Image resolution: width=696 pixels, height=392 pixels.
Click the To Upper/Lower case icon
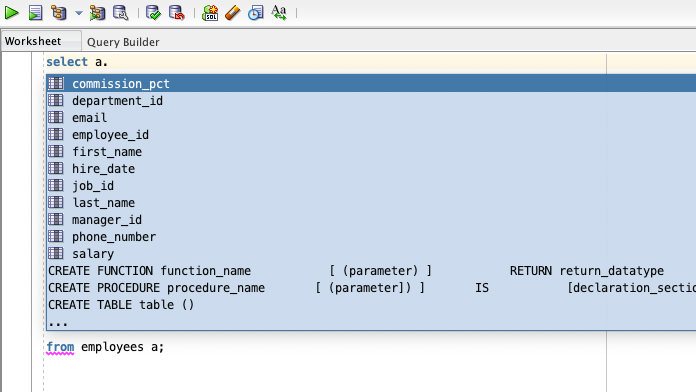tap(279, 13)
